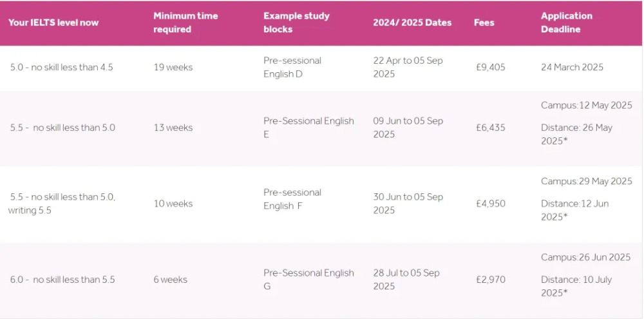
Task: Select 'Pre-sessional English F' study block
Action: point(292,199)
